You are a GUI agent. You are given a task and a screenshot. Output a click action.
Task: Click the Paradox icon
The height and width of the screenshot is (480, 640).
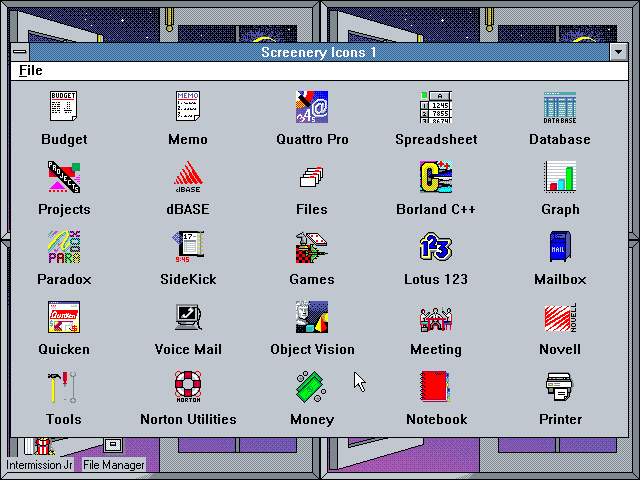64,247
